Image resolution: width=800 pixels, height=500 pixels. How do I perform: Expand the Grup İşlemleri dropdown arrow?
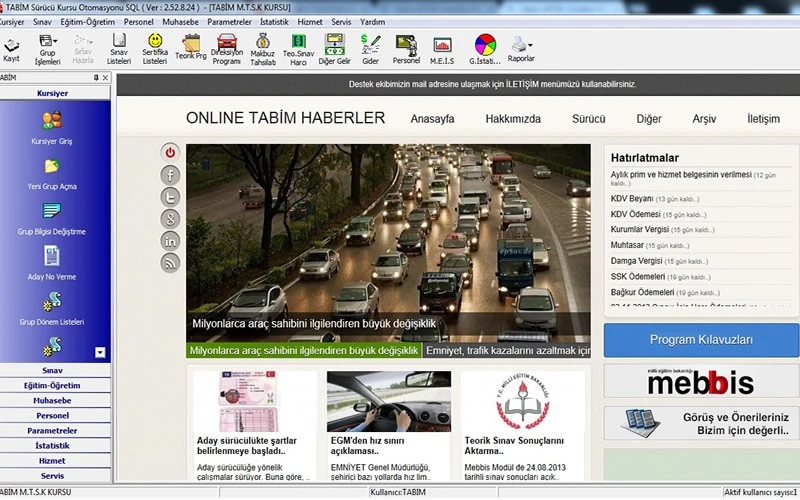pyautogui.click(x=55, y=40)
